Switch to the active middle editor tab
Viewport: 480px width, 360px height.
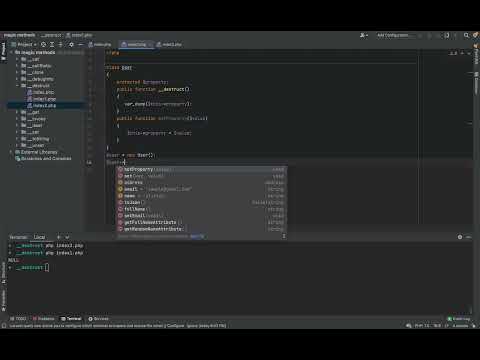136,44
